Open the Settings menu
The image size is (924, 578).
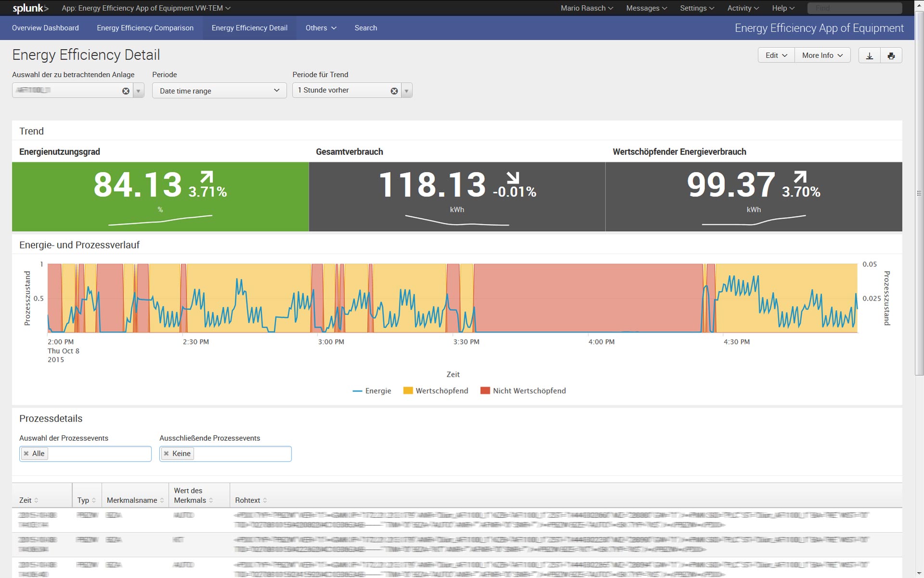[x=696, y=8]
